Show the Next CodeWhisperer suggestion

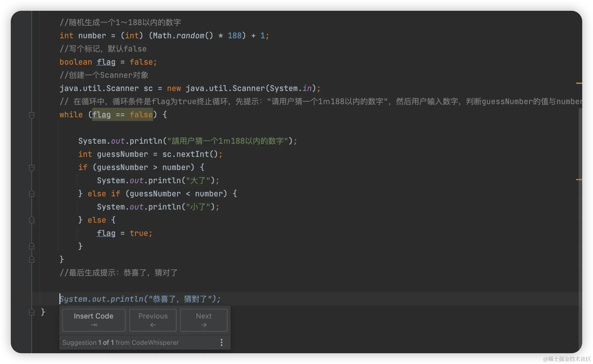click(x=204, y=320)
